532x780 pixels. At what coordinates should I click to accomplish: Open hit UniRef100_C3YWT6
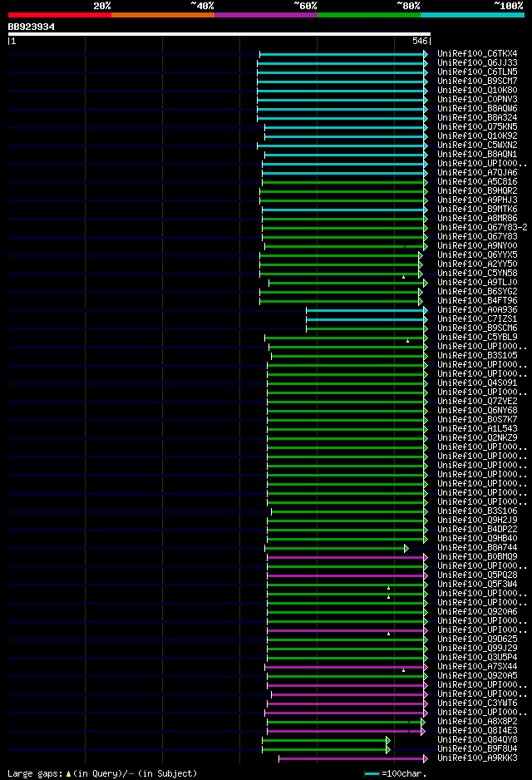[477, 703]
